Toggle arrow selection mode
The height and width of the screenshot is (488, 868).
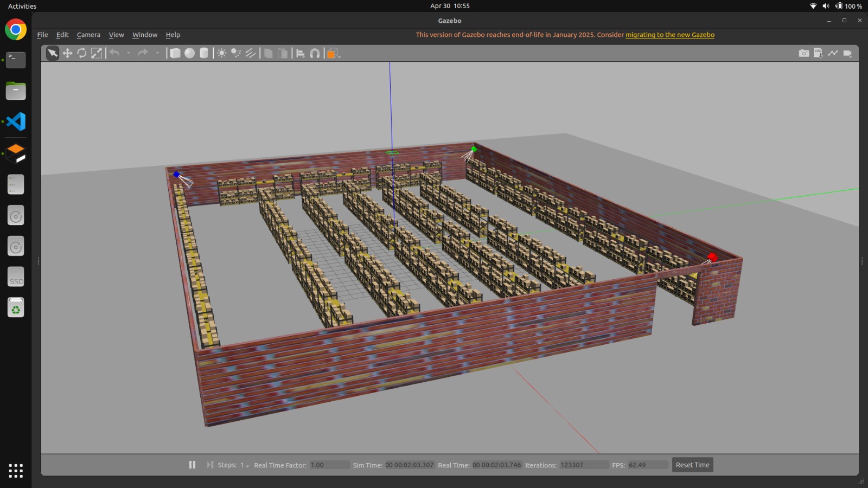tap(53, 53)
